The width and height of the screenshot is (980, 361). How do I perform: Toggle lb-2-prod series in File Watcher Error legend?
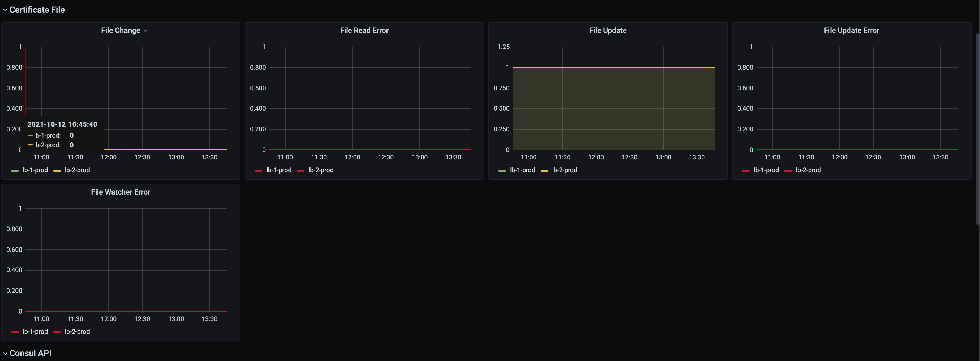(x=77, y=332)
